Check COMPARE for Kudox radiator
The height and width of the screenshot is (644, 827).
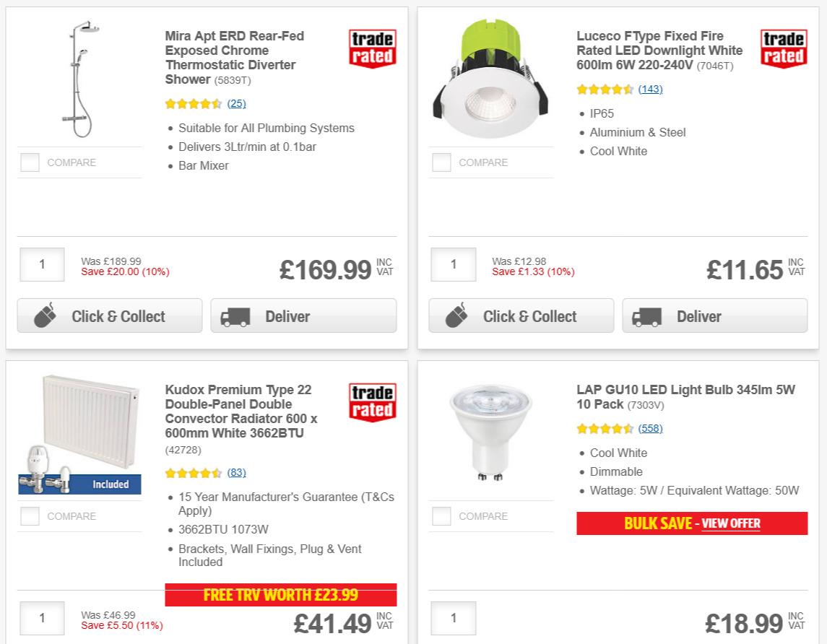(29, 516)
